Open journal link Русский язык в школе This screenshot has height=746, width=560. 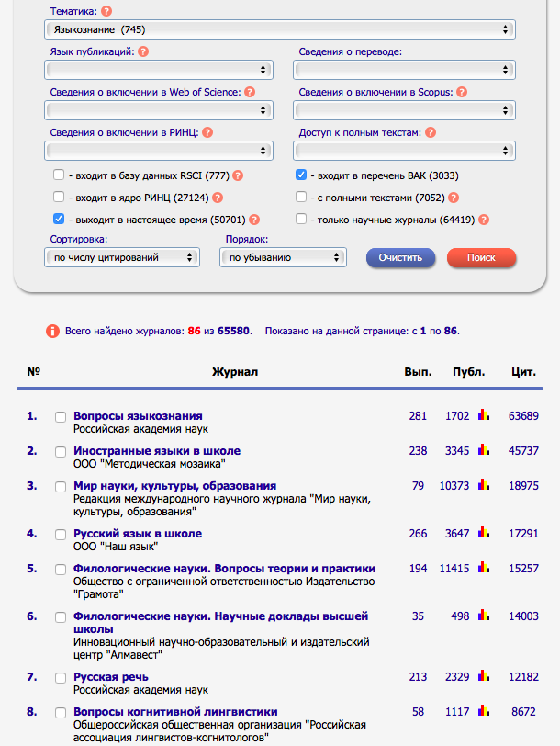pyautogui.click(x=138, y=534)
